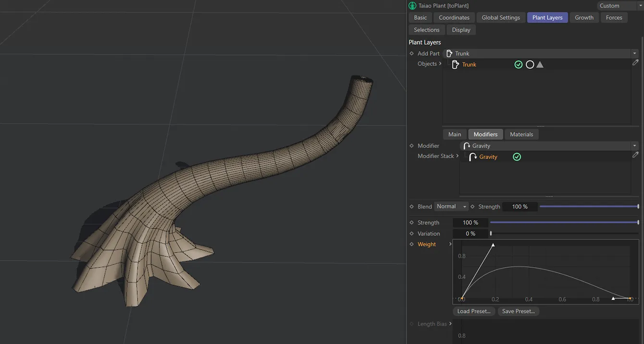The width and height of the screenshot is (644, 344).
Task: Click the edit pencil next to the Modifier Stack
Action: (x=635, y=155)
